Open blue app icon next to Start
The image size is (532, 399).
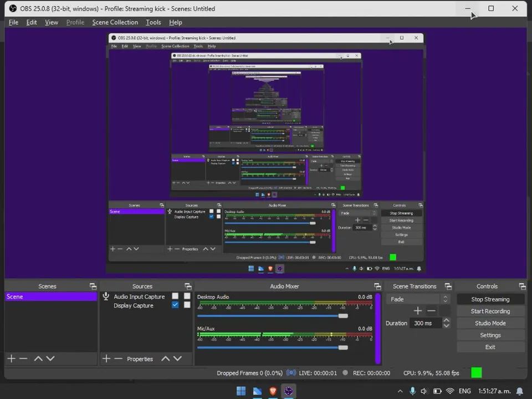coord(257,391)
